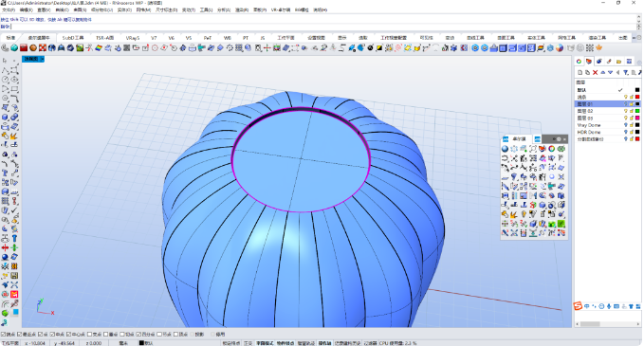This screenshot has width=644, height=346.
Task: Open the toolbar tabs gear options menu
Action: [x=639, y=38]
